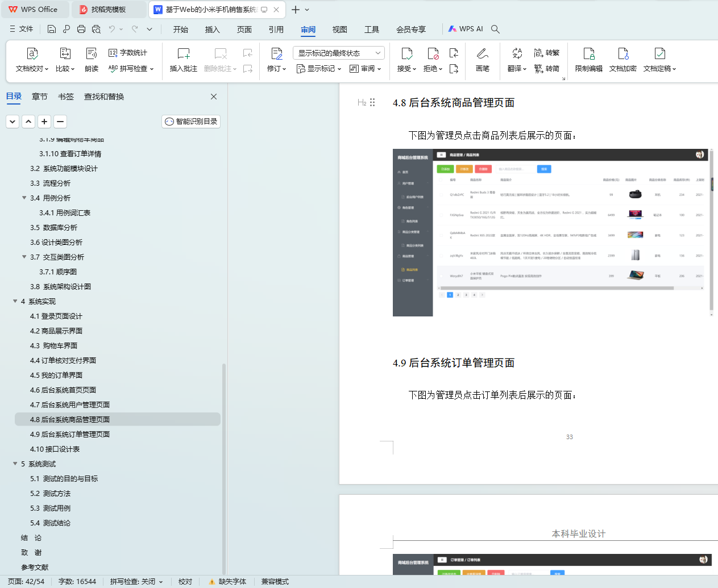The image size is (718, 588).
Task: Jump to 4.1 登录页面设计 in outline
Action: click(56, 316)
